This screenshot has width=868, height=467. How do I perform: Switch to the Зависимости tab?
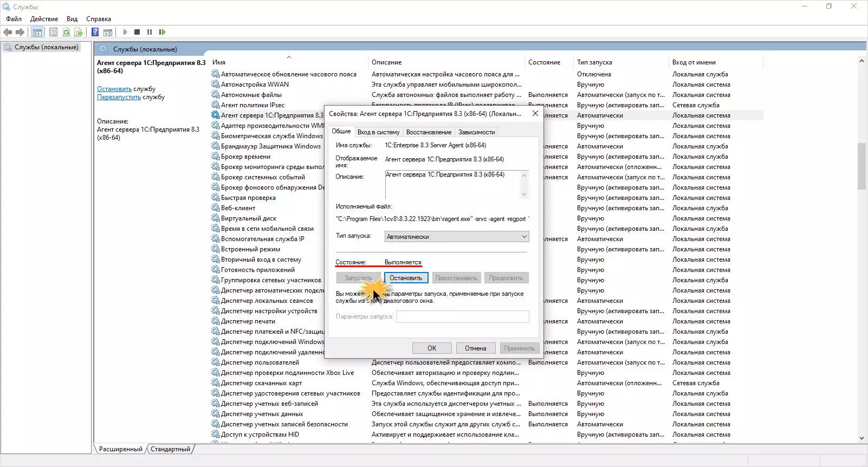pos(476,132)
